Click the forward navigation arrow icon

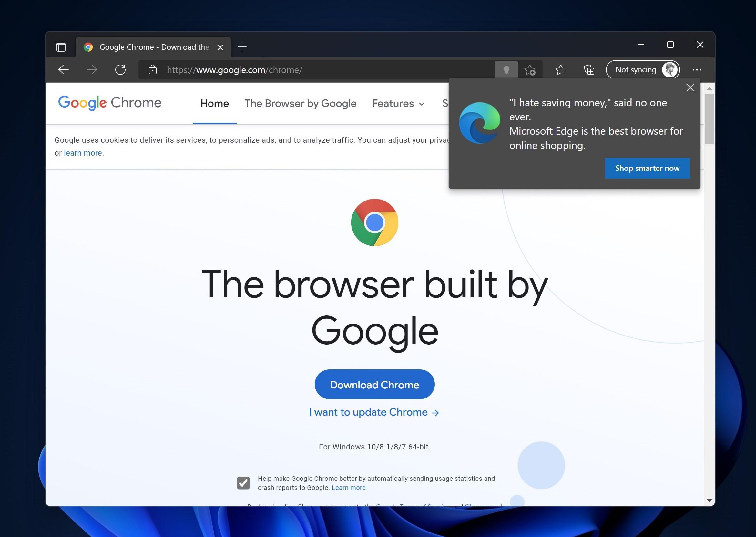coord(92,70)
